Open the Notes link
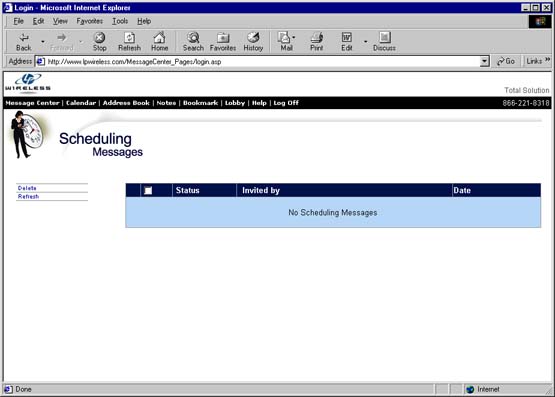The height and width of the screenshot is (397, 555). pos(166,103)
